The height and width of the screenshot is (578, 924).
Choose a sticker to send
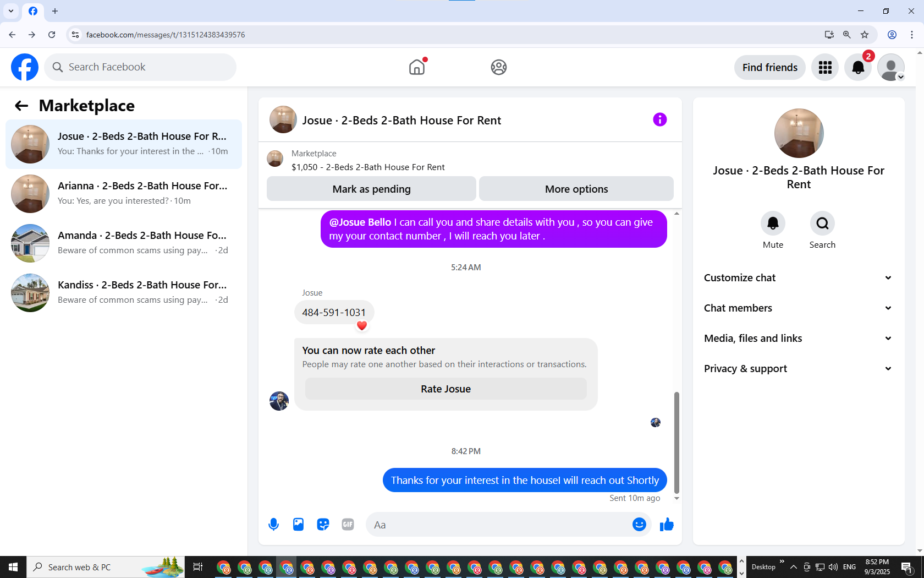click(323, 525)
